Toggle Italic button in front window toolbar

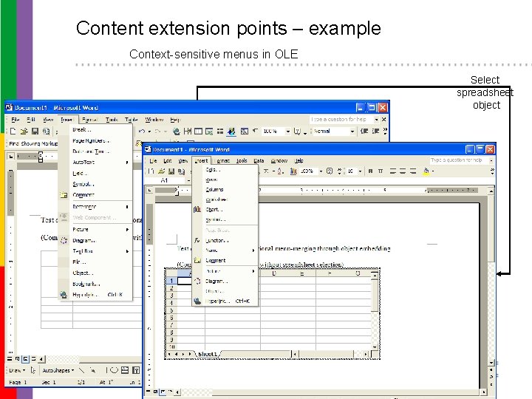[x=381, y=171]
